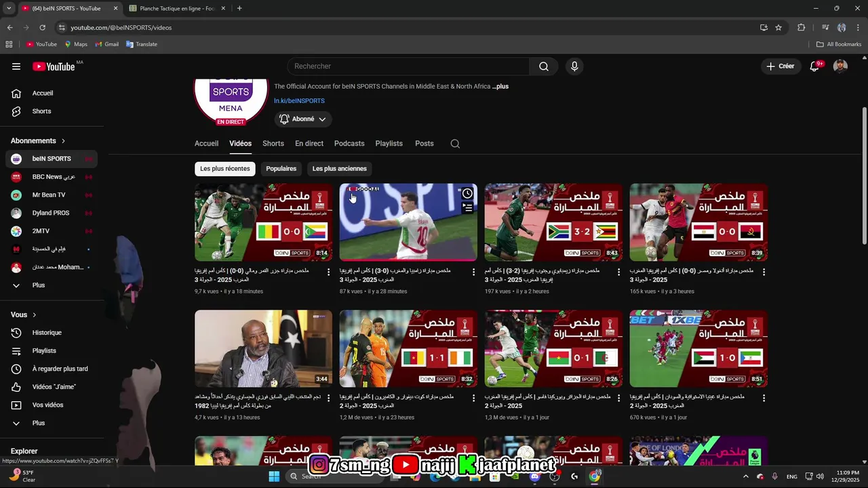868x488 pixels.
Task: Open the Abonné subscription dropdown
Action: tap(302, 119)
